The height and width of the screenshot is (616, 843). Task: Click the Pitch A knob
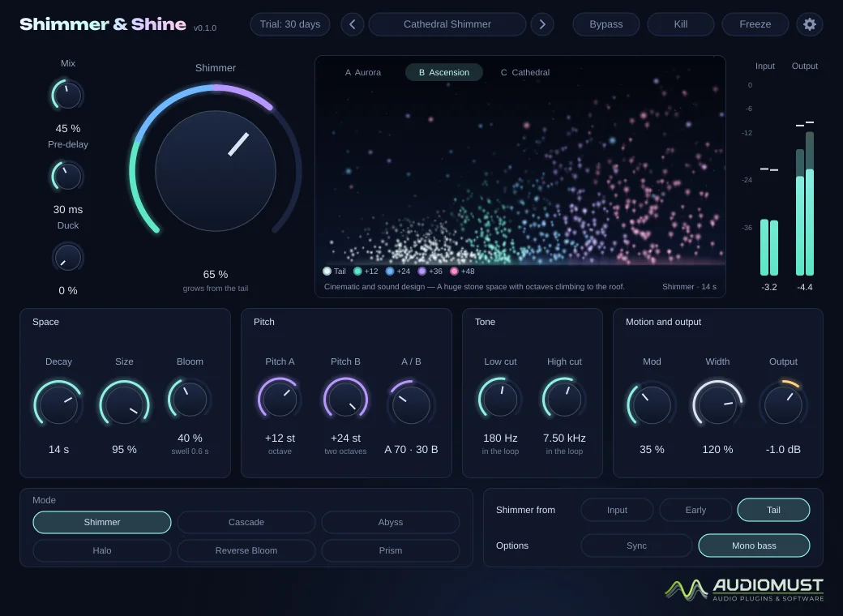[280, 400]
